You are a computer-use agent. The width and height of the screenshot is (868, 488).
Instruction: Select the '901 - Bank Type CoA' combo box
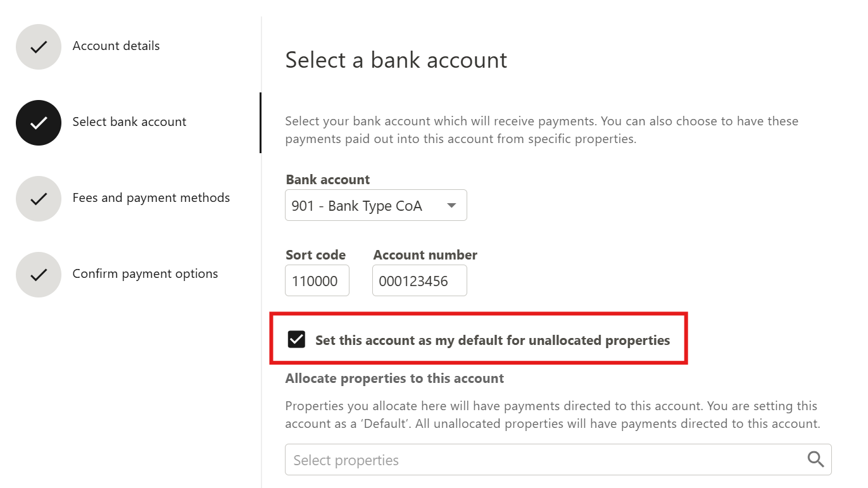(x=367, y=206)
